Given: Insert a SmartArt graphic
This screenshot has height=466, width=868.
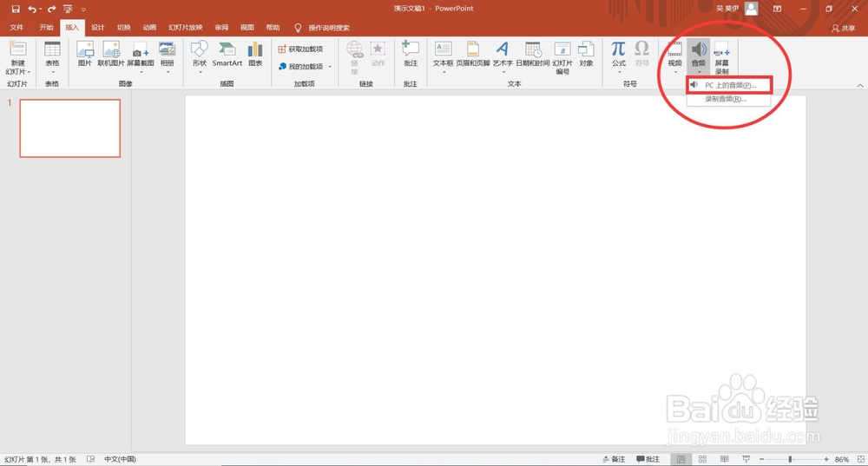Looking at the screenshot, I should tap(227, 54).
